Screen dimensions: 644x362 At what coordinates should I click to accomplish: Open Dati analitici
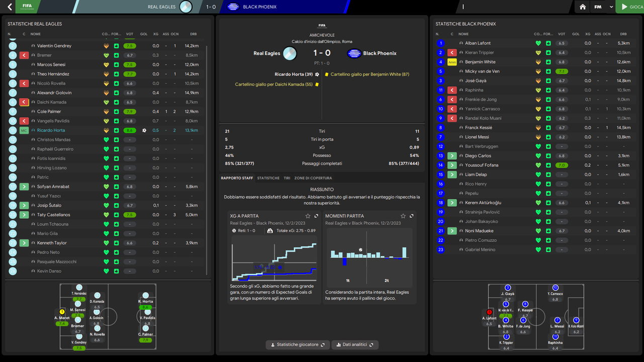(355, 345)
